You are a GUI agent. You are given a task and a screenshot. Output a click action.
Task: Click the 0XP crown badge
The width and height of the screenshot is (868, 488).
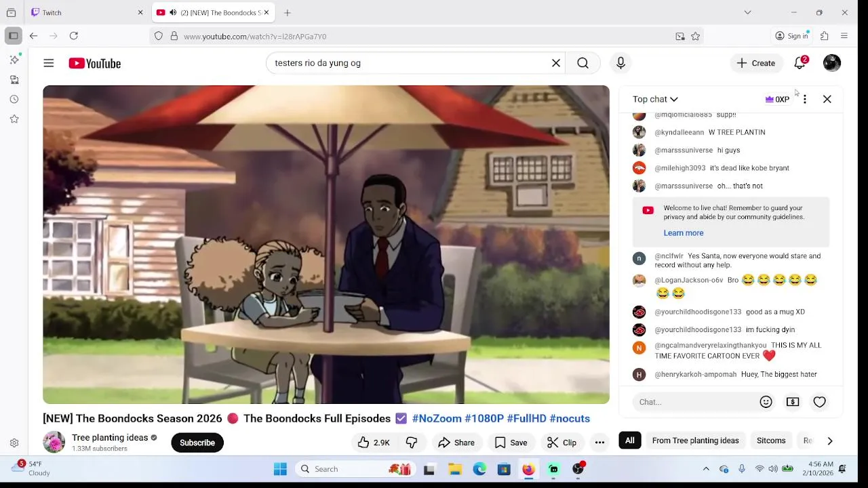point(777,99)
